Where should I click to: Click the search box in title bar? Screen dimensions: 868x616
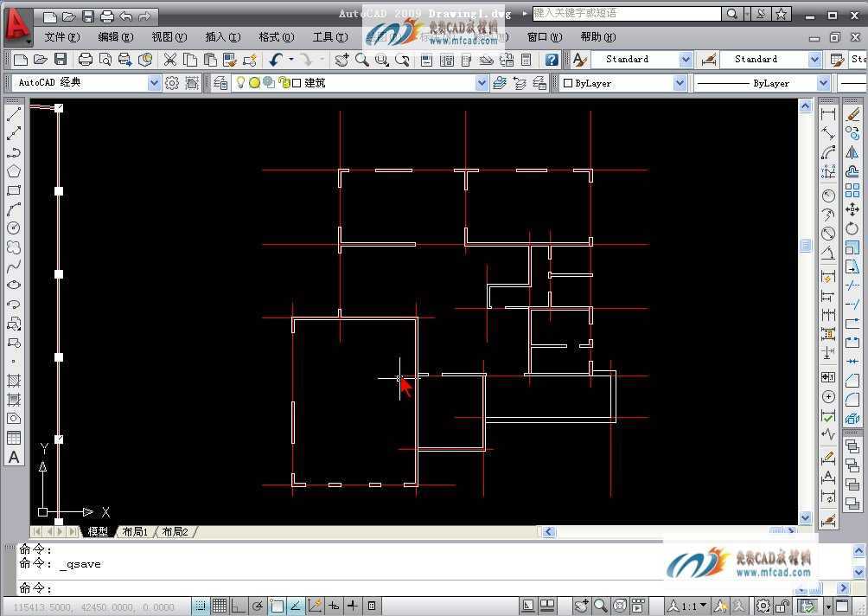click(x=626, y=14)
